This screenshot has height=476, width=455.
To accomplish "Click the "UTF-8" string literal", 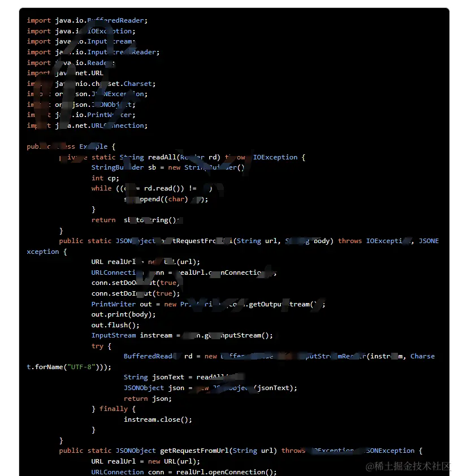I will tap(81, 367).
